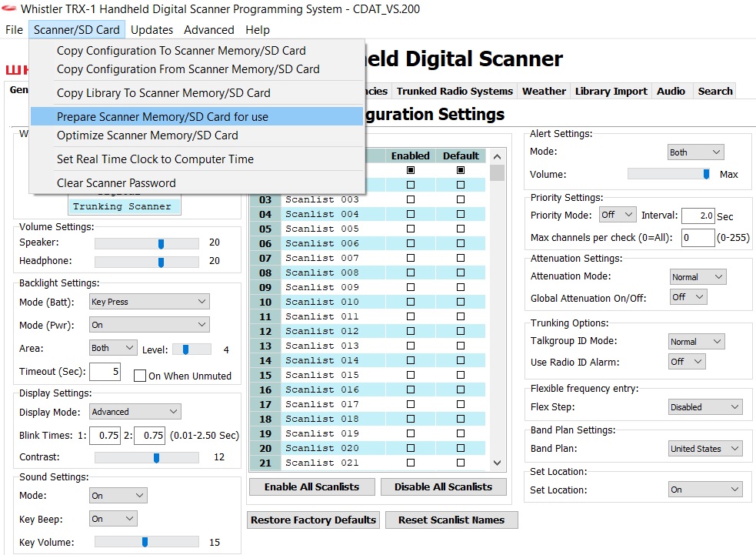The image size is (756, 555).
Task: Open the Global Attenuation On/Off dropdown
Action: tap(688, 297)
